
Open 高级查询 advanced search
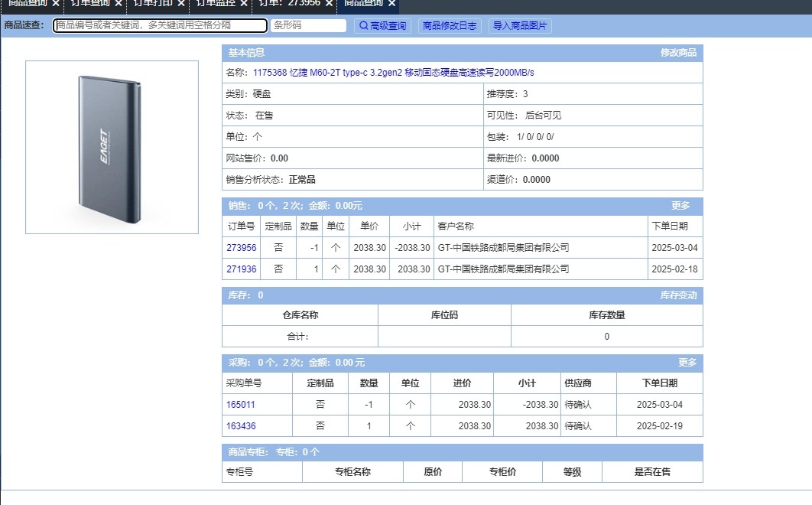[x=383, y=26]
